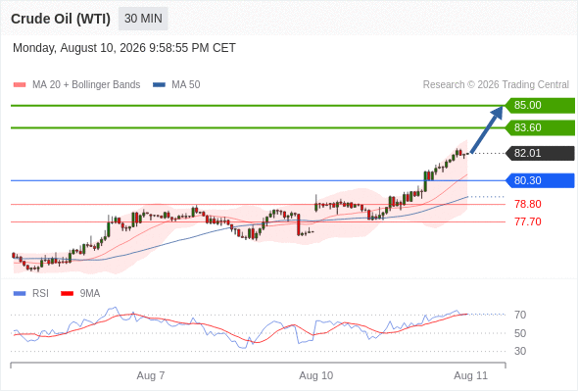Click the blue RSI legend marker

pos(20,294)
